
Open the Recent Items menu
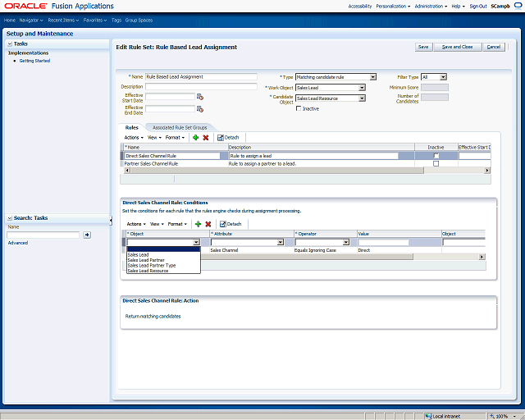pyautogui.click(x=63, y=20)
